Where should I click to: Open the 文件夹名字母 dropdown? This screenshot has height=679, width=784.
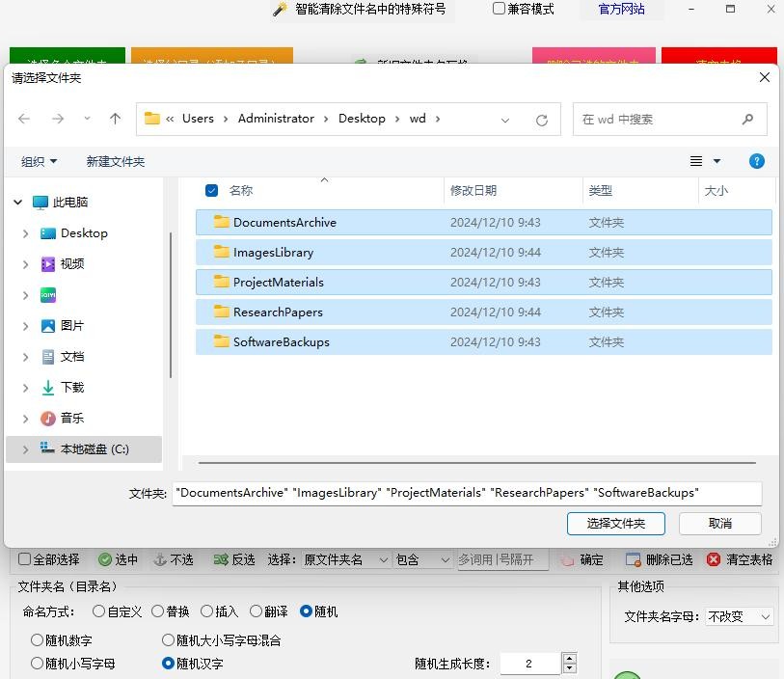click(740, 616)
